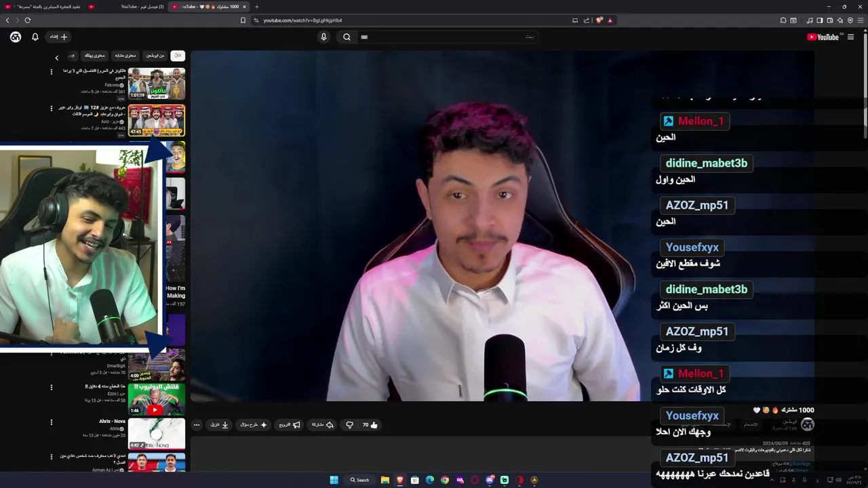Click the Ask sparkle button

[254, 425]
